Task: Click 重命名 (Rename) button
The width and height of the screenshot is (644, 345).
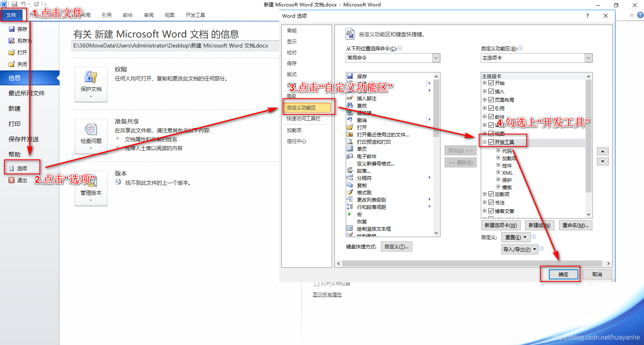Action: 575,225
